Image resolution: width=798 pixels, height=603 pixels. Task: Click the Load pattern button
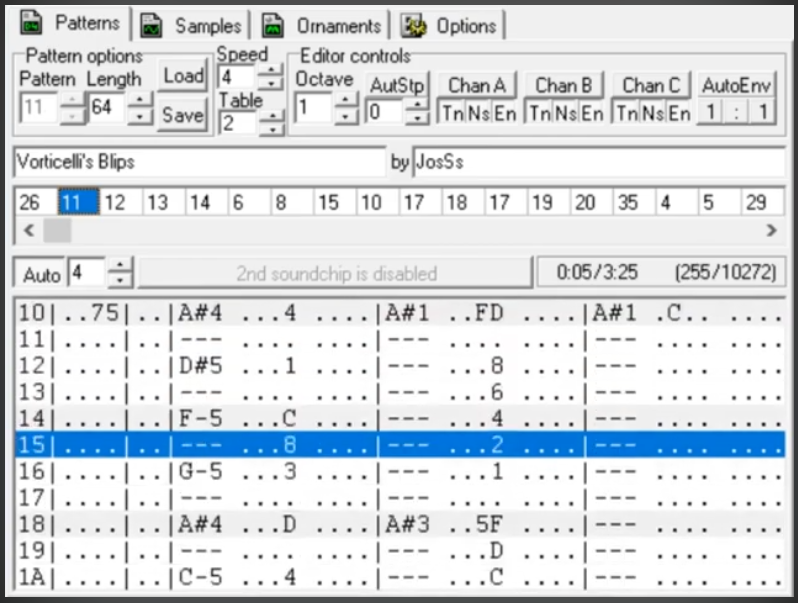point(183,76)
